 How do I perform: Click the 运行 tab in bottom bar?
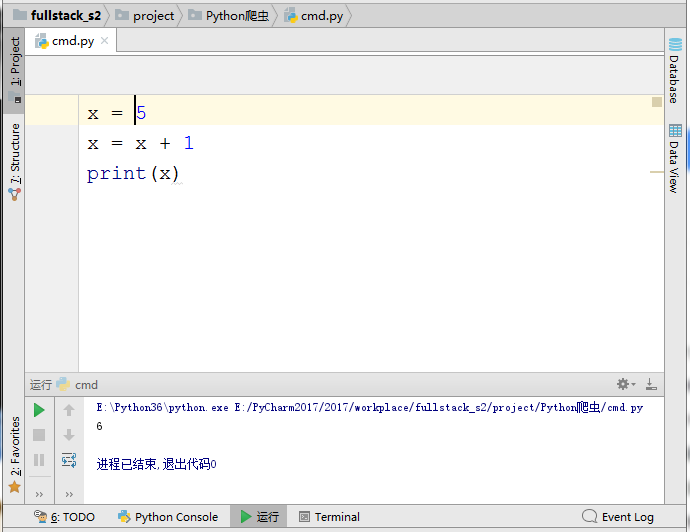point(259,517)
